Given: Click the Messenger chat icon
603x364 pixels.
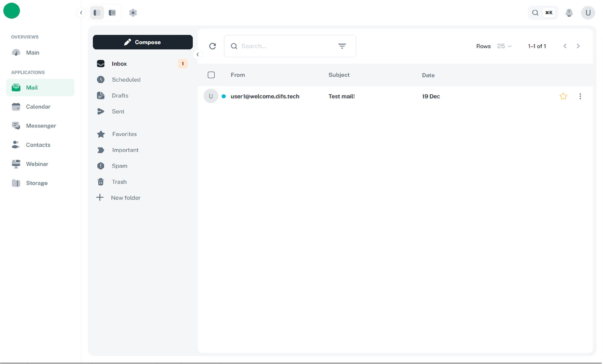Looking at the screenshot, I should click(x=16, y=126).
